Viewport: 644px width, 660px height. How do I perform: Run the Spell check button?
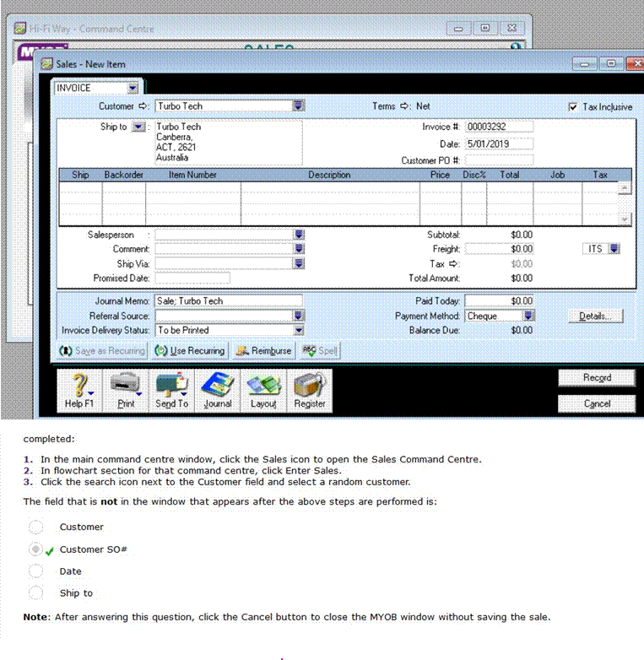coord(320,350)
